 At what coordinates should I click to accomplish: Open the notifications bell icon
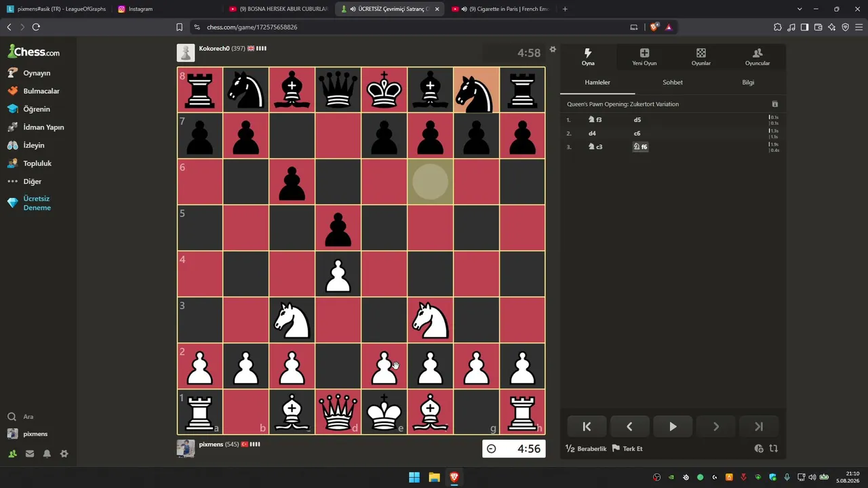click(x=47, y=453)
